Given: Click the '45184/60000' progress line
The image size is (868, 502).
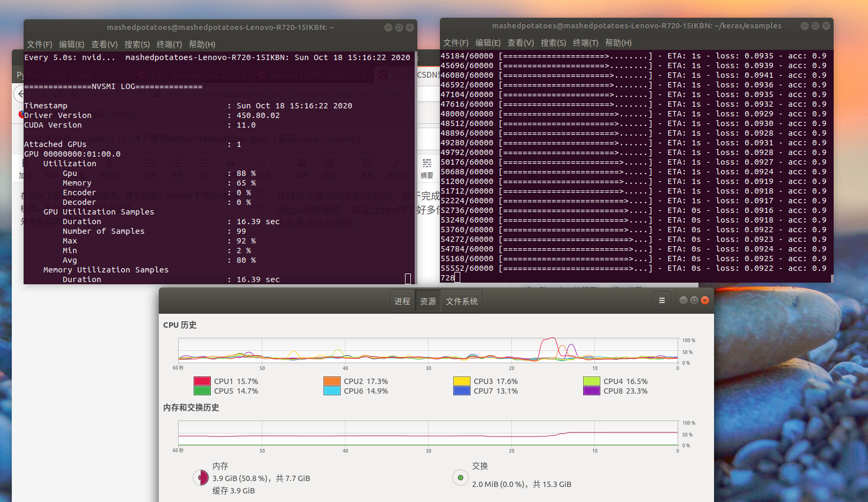Looking at the screenshot, I should tap(634, 56).
